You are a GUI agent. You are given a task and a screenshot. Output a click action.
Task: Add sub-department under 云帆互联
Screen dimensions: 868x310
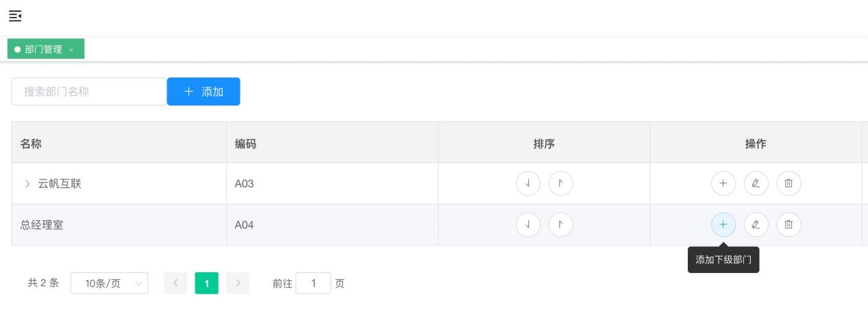723,183
